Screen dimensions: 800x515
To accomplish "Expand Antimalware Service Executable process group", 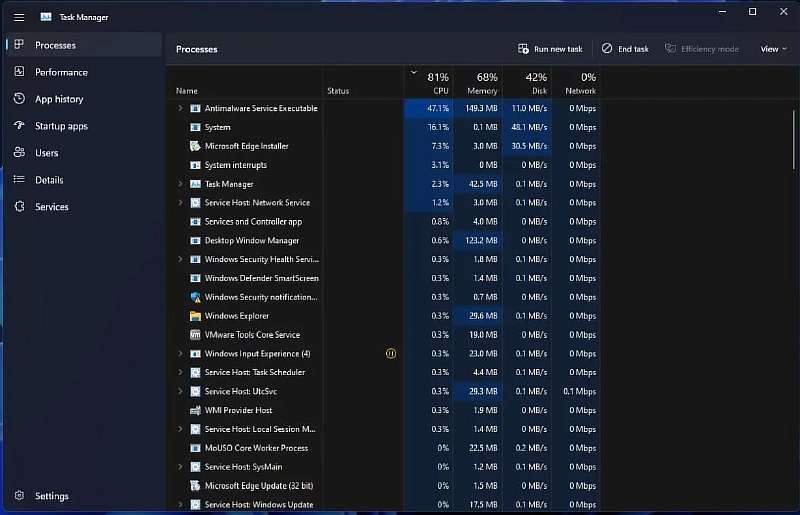I will point(180,108).
